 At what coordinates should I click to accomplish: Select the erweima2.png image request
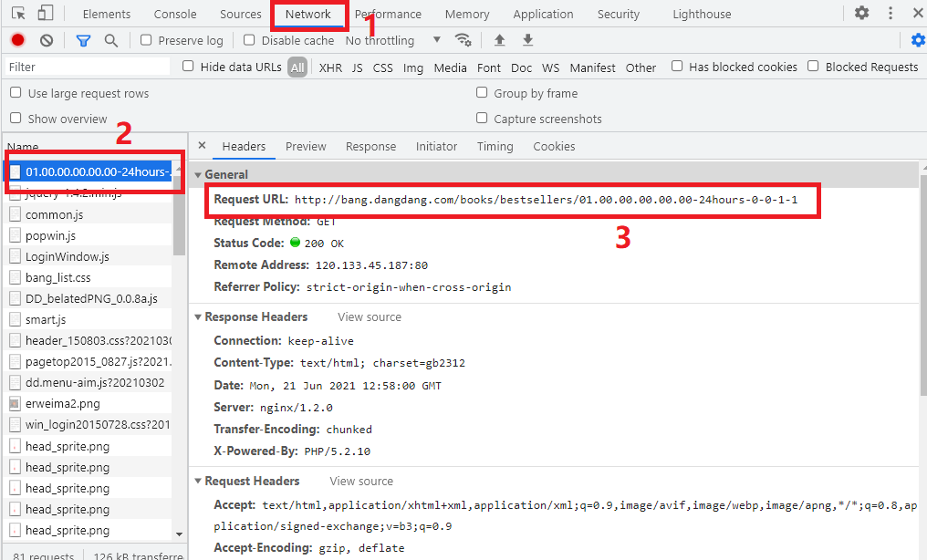point(89,403)
